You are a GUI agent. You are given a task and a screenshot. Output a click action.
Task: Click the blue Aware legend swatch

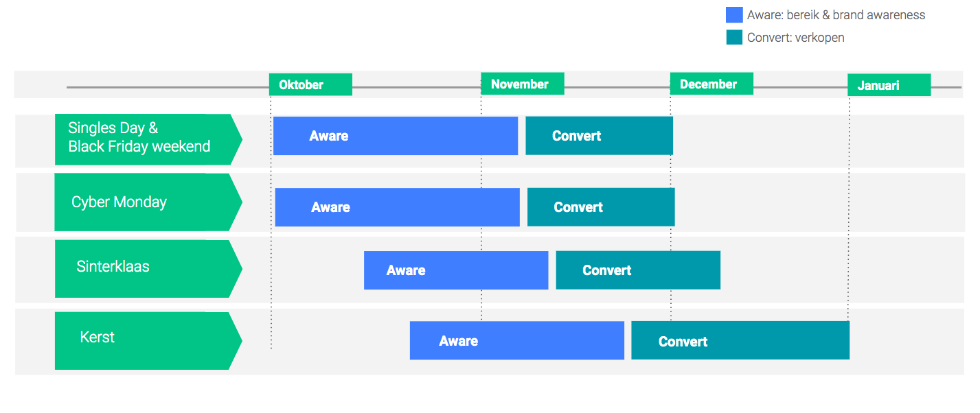(x=734, y=15)
